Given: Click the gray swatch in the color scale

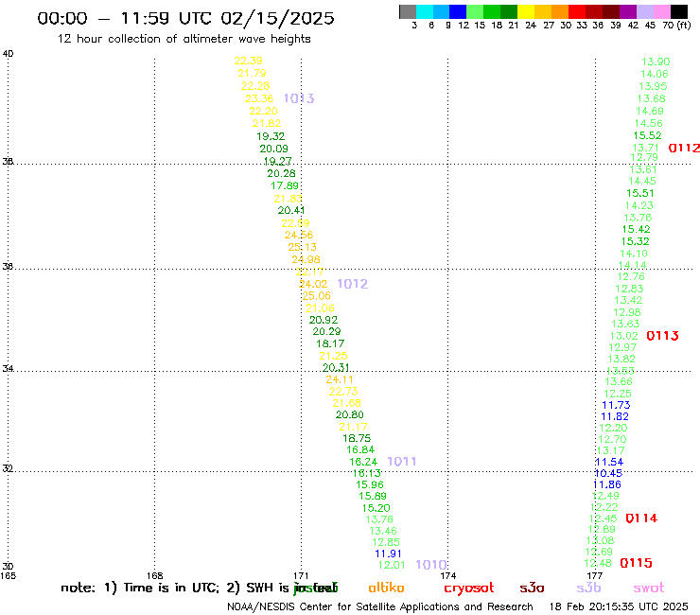Looking at the screenshot, I should (x=408, y=12).
